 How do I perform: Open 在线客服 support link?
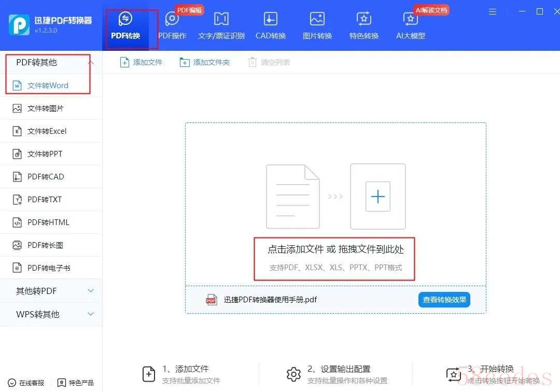point(26,383)
